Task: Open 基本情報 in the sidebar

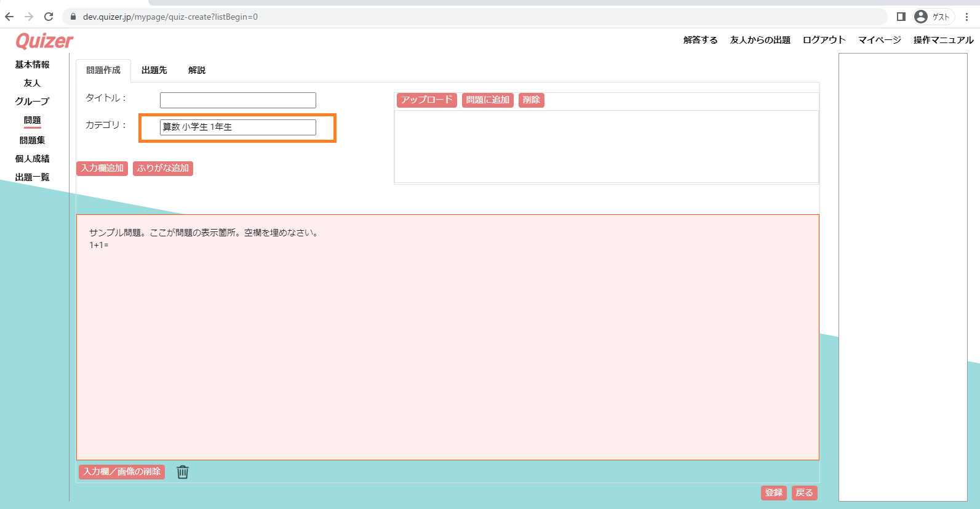Action: 33,65
